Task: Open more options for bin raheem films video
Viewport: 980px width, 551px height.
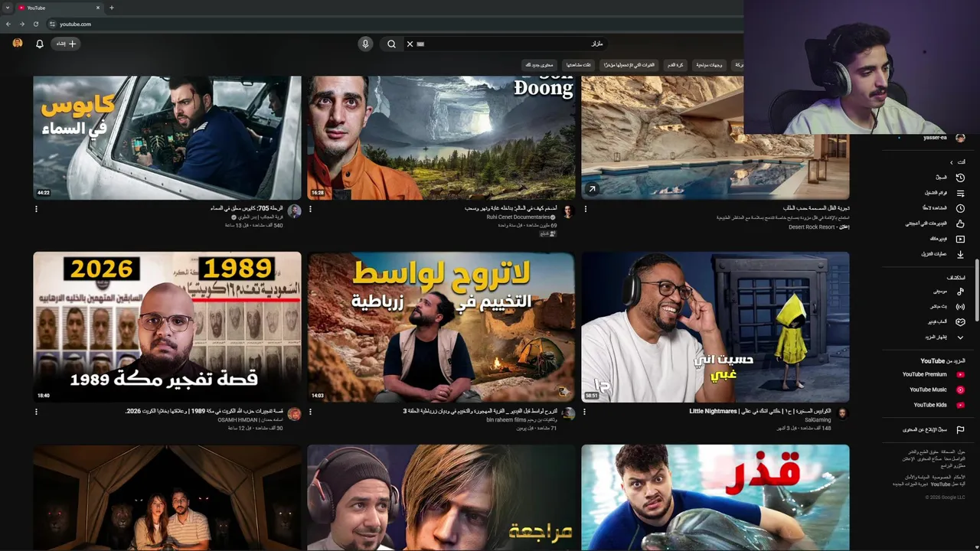Action: (x=310, y=412)
